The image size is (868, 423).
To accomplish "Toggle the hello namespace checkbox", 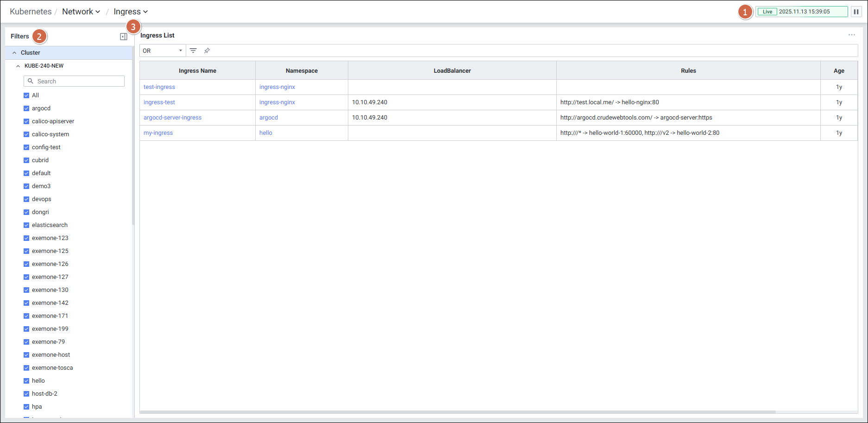I will [26, 381].
